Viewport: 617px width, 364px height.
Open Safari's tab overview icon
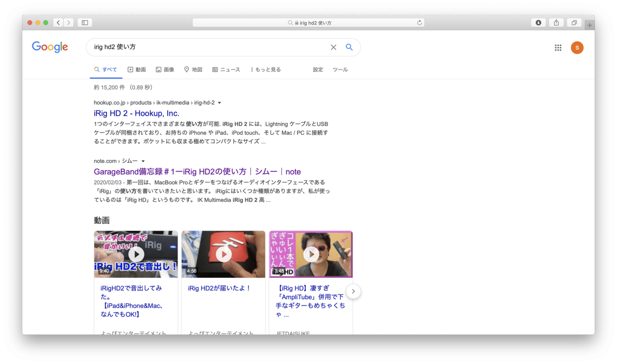(574, 22)
